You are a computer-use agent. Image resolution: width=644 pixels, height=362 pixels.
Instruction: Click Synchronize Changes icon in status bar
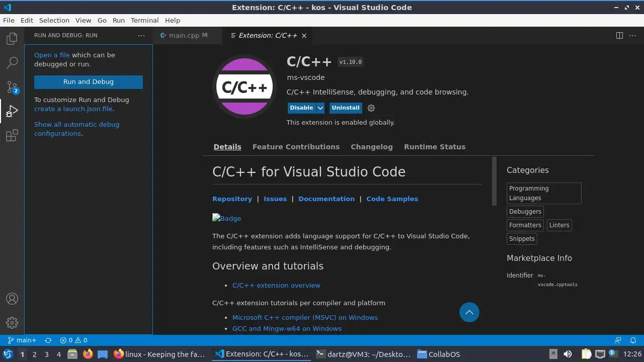click(48, 340)
